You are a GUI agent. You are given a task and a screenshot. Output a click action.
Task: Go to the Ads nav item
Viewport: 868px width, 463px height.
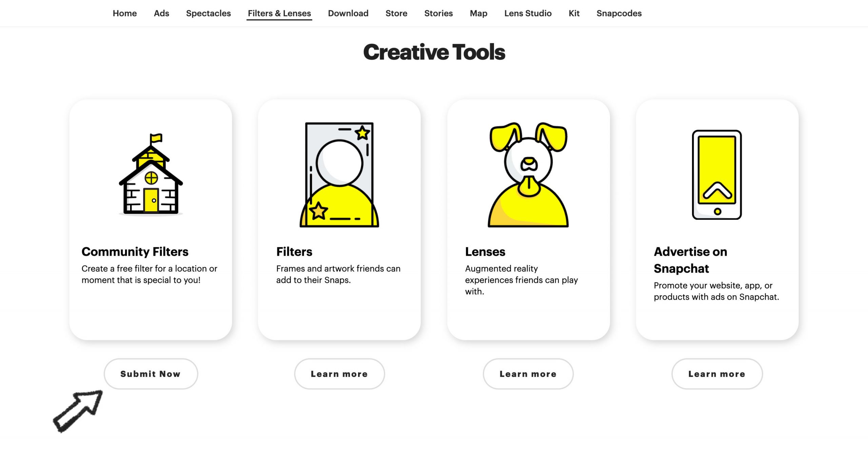click(x=161, y=13)
